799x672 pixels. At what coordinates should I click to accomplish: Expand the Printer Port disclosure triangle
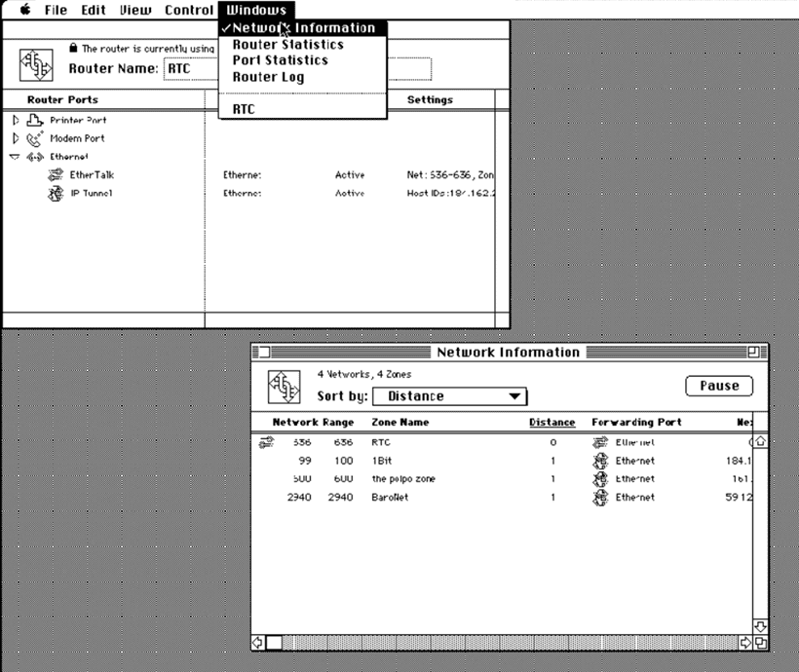(16, 120)
